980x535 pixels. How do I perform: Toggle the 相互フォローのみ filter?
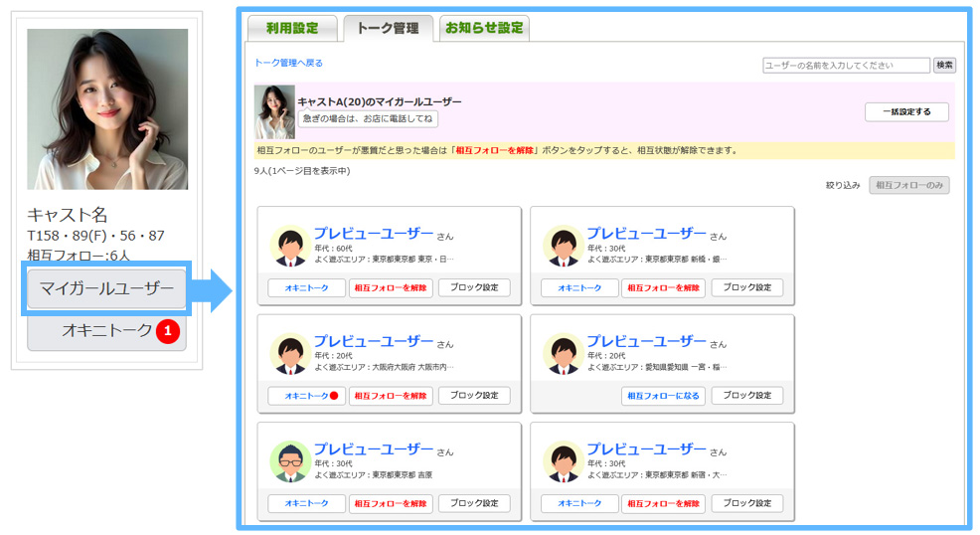coord(908,185)
